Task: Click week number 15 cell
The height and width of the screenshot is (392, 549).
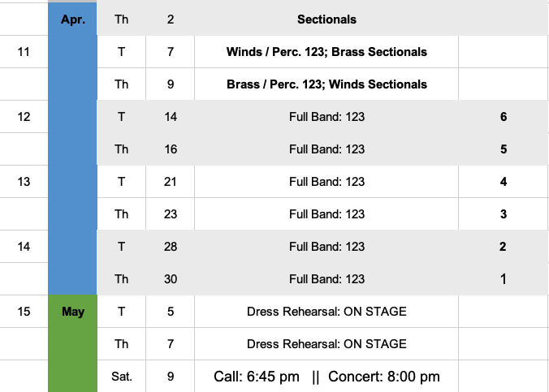Action: 24,312
